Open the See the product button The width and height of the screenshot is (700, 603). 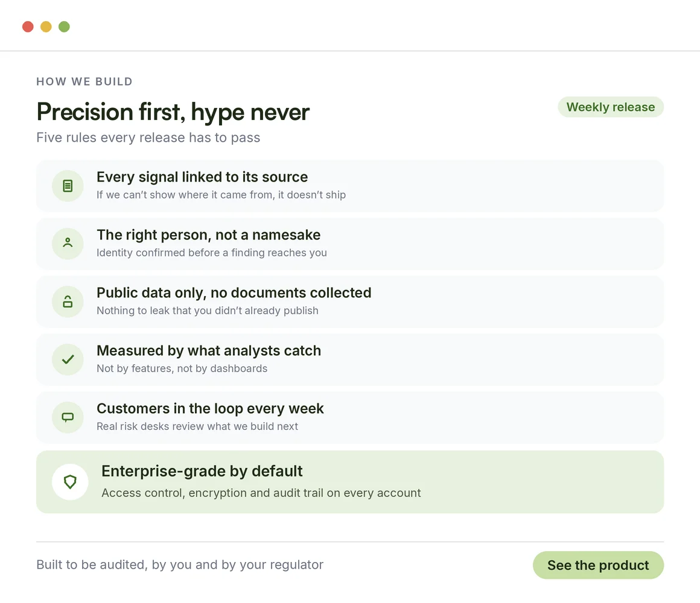[x=598, y=565]
